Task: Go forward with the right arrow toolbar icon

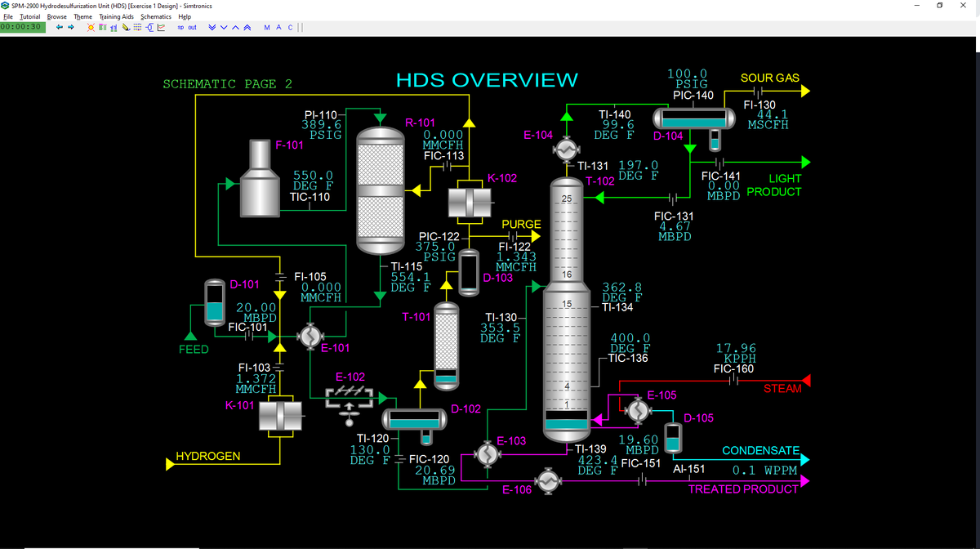Action: click(x=71, y=27)
